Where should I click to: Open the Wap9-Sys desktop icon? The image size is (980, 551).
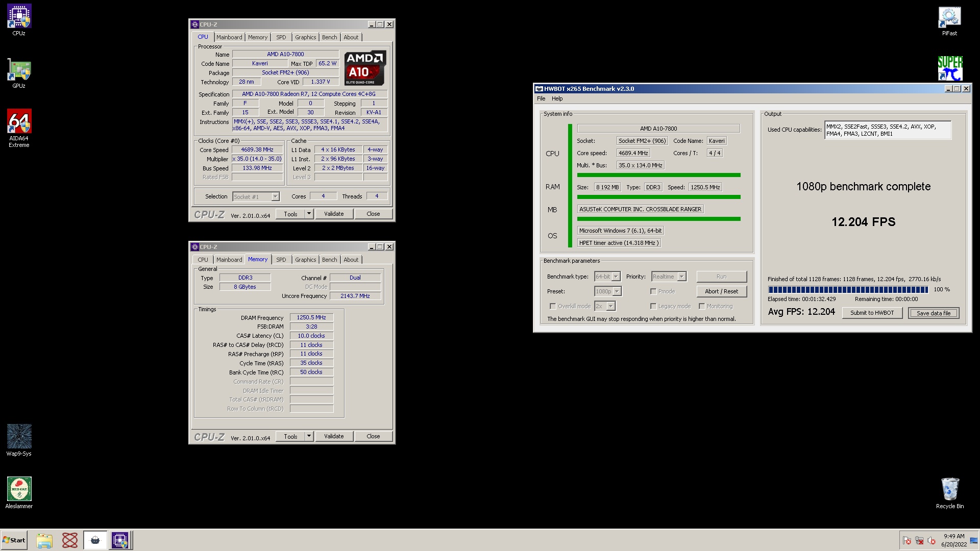19,436
